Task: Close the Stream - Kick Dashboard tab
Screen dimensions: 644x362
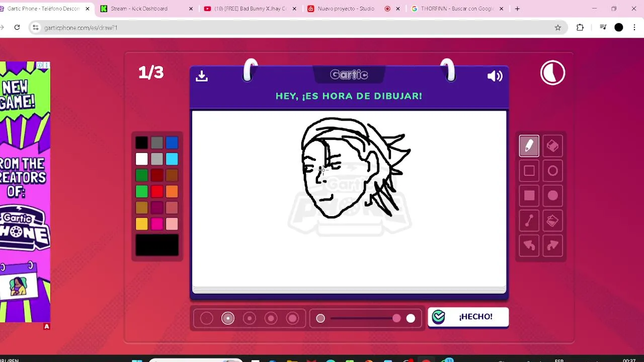Action: [191, 9]
